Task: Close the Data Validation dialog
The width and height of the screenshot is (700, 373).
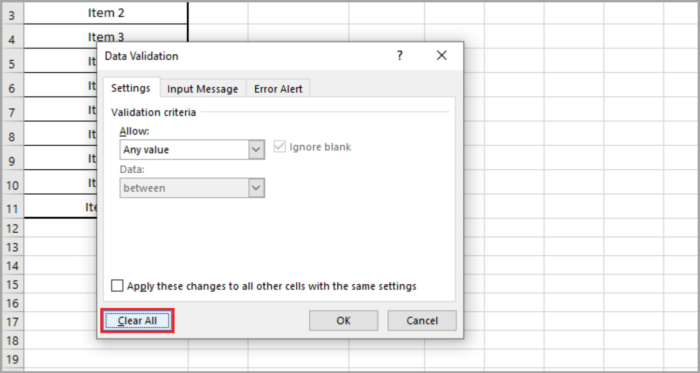Action: [x=442, y=56]
